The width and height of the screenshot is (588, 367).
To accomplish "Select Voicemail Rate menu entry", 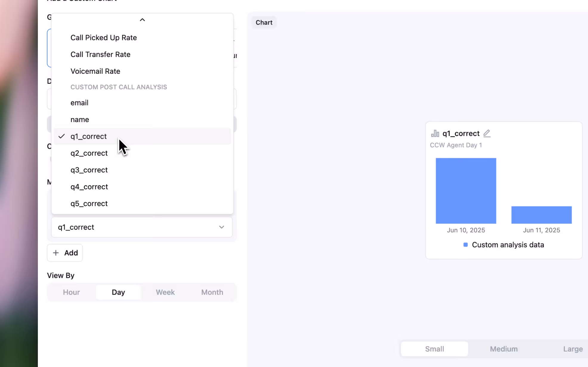I will [95, 71].
